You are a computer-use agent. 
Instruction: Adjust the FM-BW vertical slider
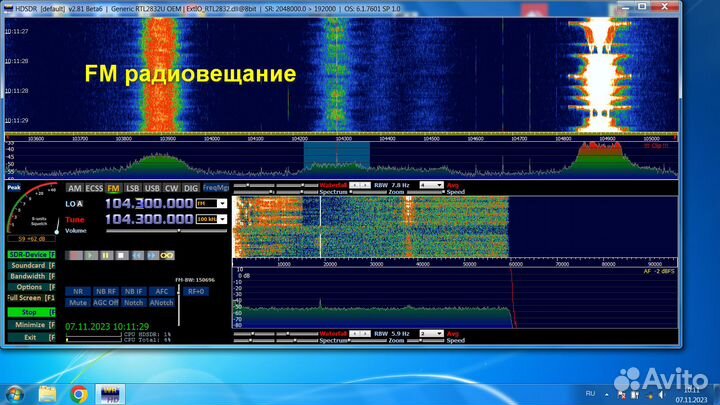coord(179,305)
